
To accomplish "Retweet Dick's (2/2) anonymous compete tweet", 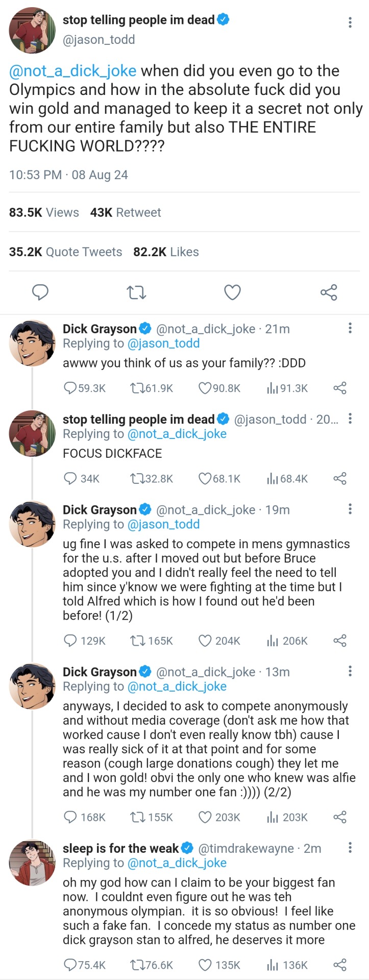I will (137, 817).
